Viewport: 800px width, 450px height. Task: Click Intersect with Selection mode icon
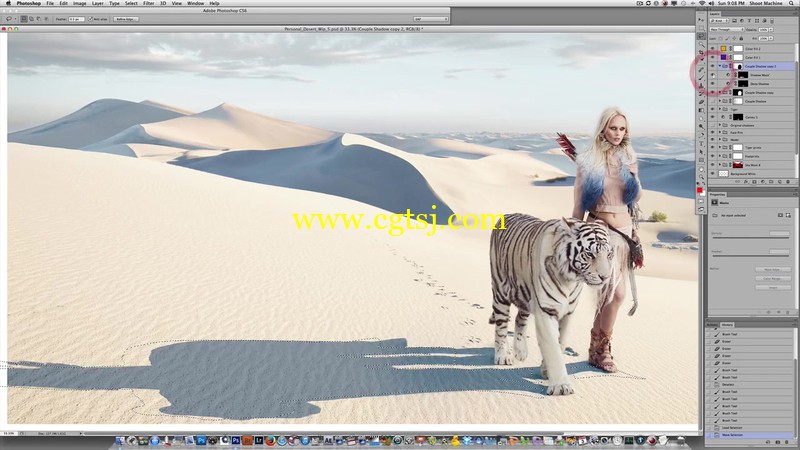pos(46,19)
